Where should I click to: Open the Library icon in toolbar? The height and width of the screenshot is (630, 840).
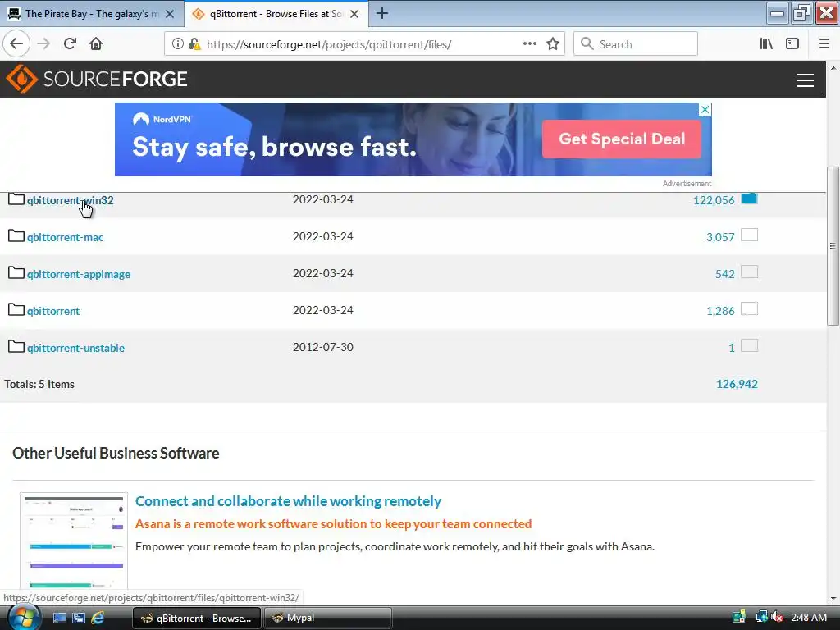tap(767, 44)
